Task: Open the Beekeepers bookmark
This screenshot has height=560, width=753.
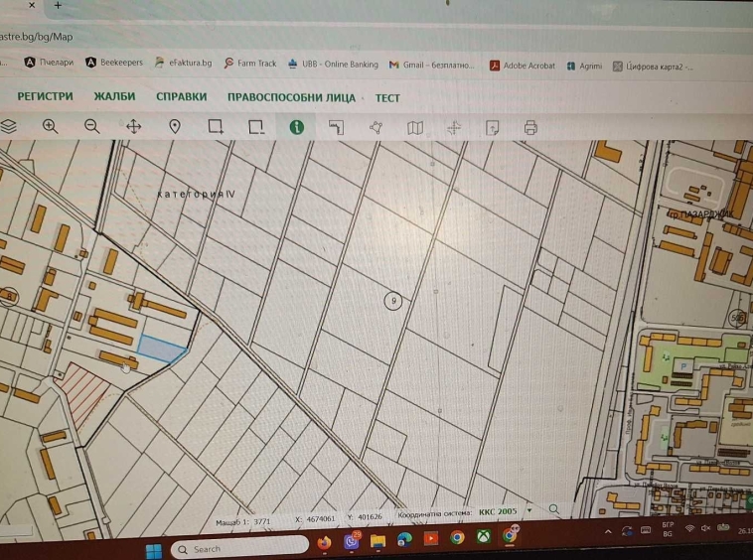Action: coord(114,63)
